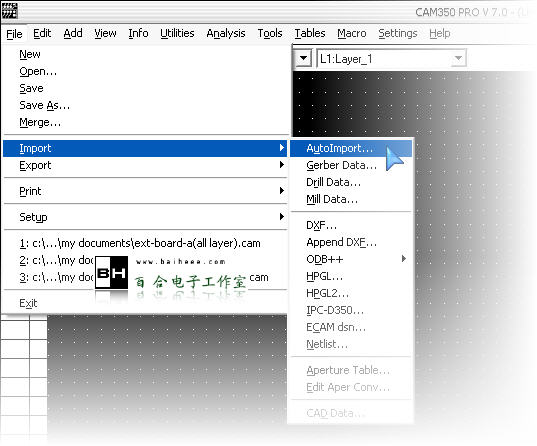Choose Exit from the File menu
This screenshot has height=446, width=537.
click(x=145, y=303)
